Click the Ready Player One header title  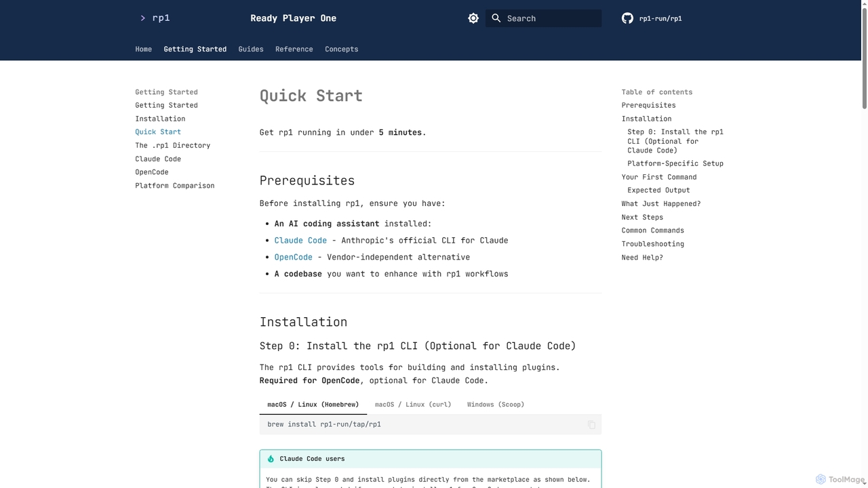point(294,18)
